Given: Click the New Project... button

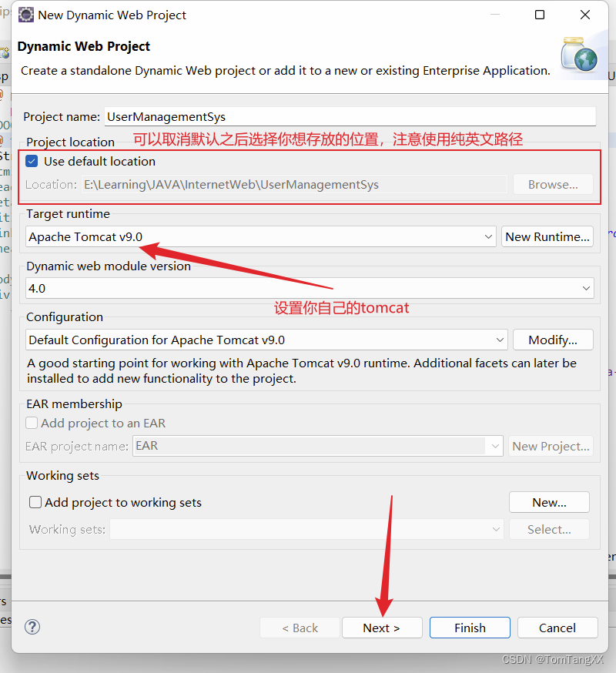Looking at the screenshot, I should (x=551, y=446).
